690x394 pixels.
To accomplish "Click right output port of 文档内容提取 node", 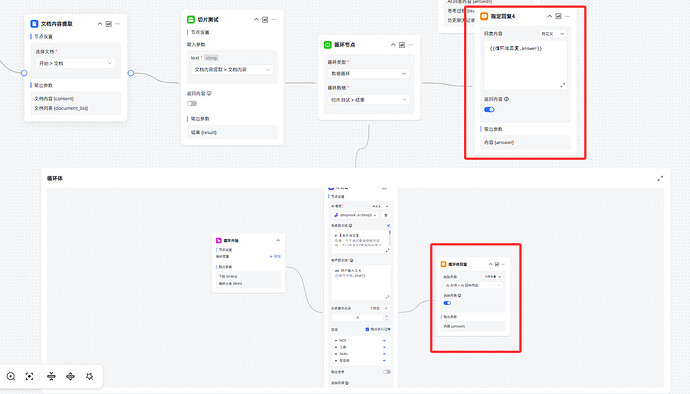I will [131, 73].
